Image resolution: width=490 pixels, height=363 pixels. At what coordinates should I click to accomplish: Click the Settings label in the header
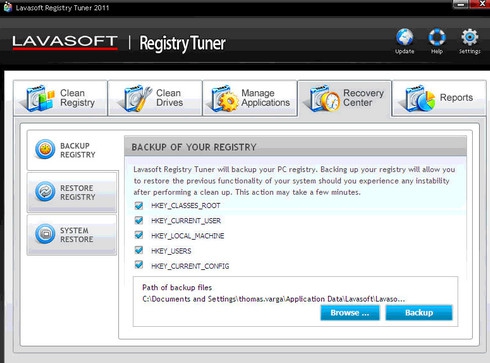(470, 51)
